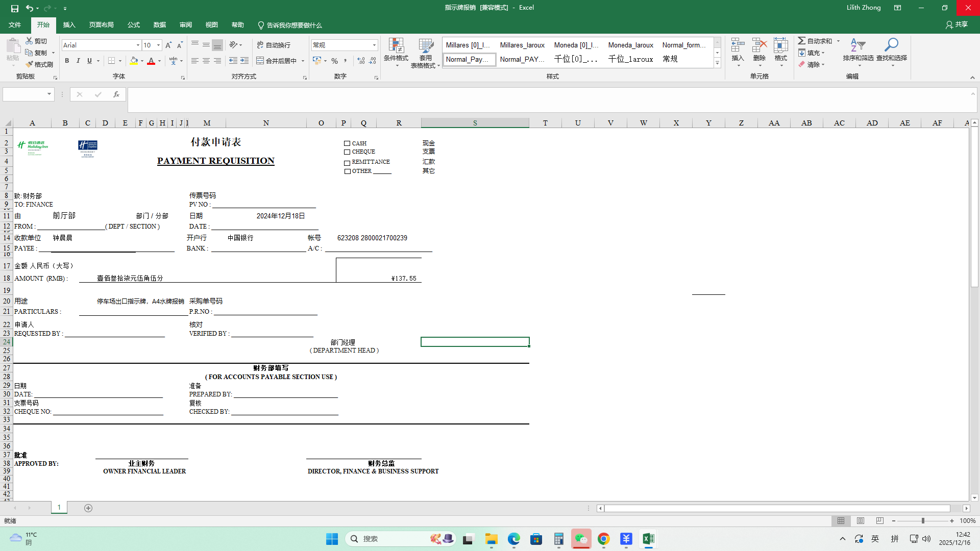The width and height of the screenshot is (980, 551).
Task: Open the font size dropdown
Action: 158,45
